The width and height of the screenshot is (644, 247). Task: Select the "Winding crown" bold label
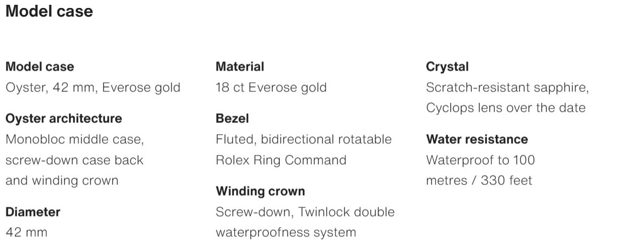[x=260, y=191]
